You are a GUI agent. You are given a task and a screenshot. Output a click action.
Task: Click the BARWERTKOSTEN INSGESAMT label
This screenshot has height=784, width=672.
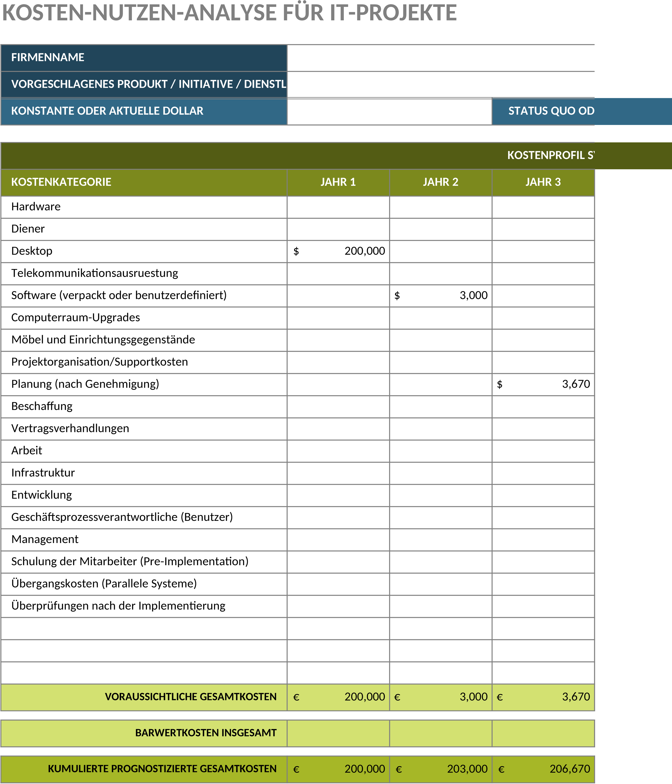point(206,733)
